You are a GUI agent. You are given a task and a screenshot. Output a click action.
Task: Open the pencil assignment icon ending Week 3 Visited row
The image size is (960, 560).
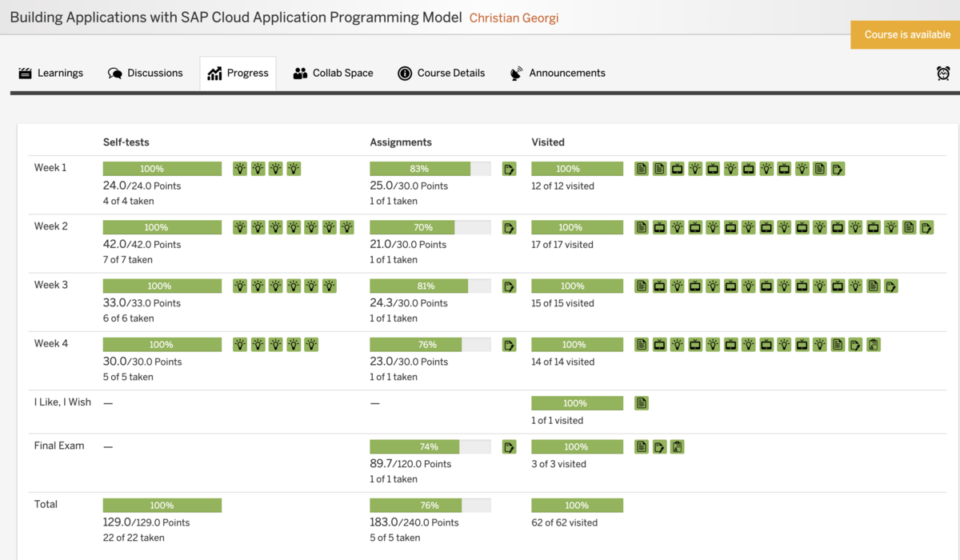pos(891,286)
